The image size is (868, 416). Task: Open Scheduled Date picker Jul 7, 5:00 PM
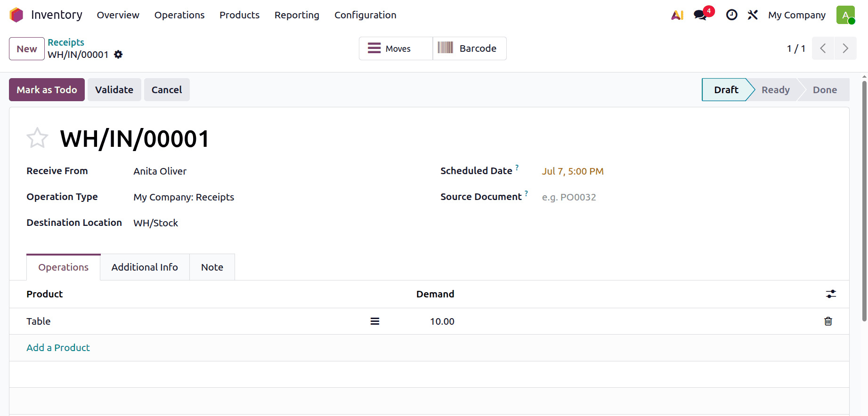(x=573, y=171)
